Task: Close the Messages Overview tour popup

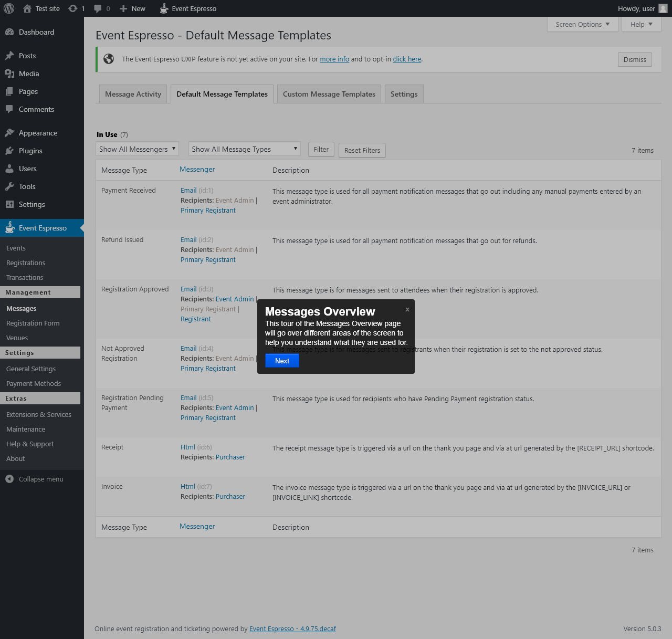Action: (x=407, y=309)
